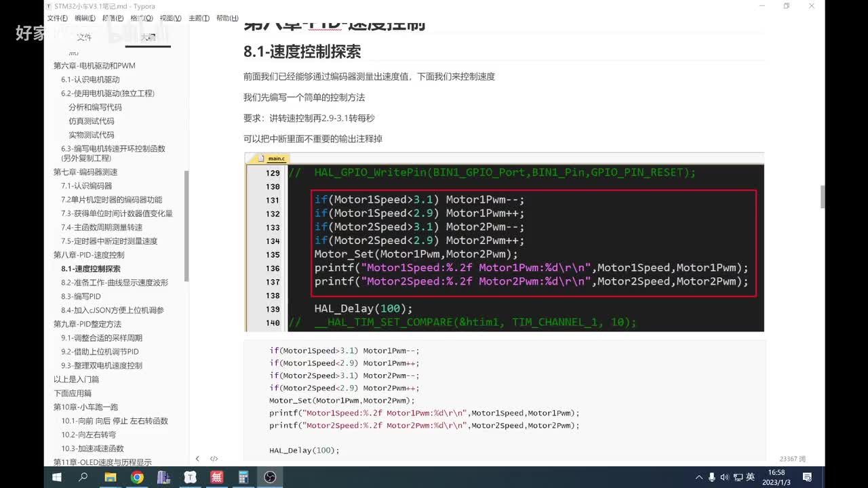Select outline entry 实物测试代码
The image size is (868, 488).
pos(91,135)
